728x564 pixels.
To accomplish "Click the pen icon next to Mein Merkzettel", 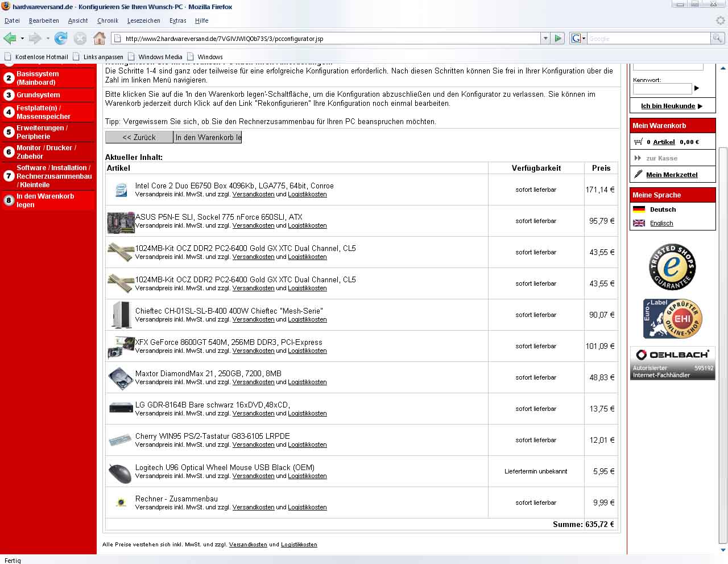I will click(638, 174).
